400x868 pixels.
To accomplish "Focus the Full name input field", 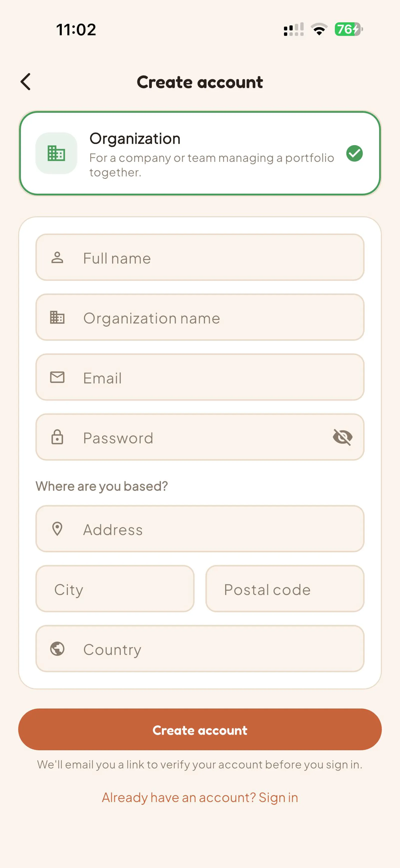I will [200, 257].
